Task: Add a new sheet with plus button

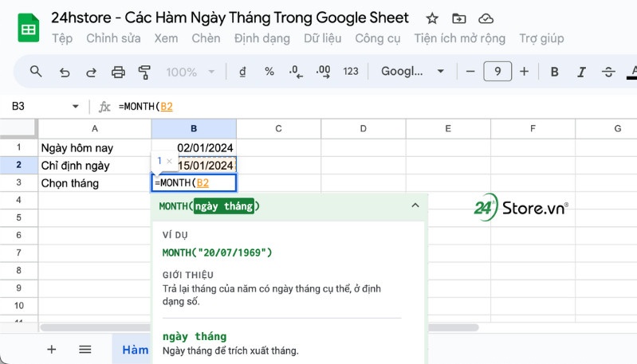Action: tap(52, 350)
